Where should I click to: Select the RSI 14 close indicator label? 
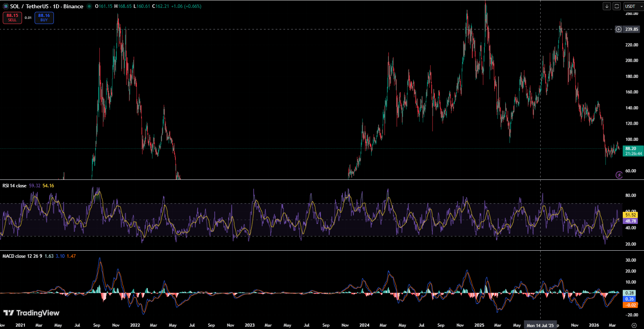(x=15, y=186)
